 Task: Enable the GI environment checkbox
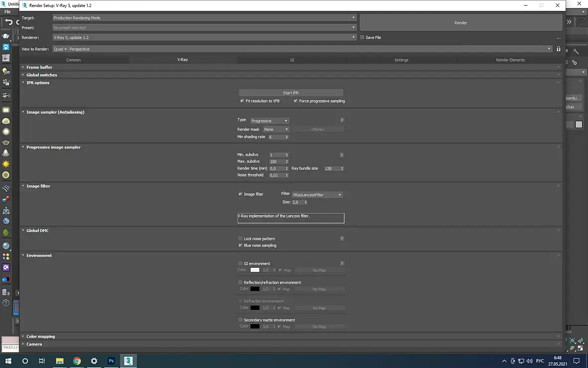[x=240, y=263]
